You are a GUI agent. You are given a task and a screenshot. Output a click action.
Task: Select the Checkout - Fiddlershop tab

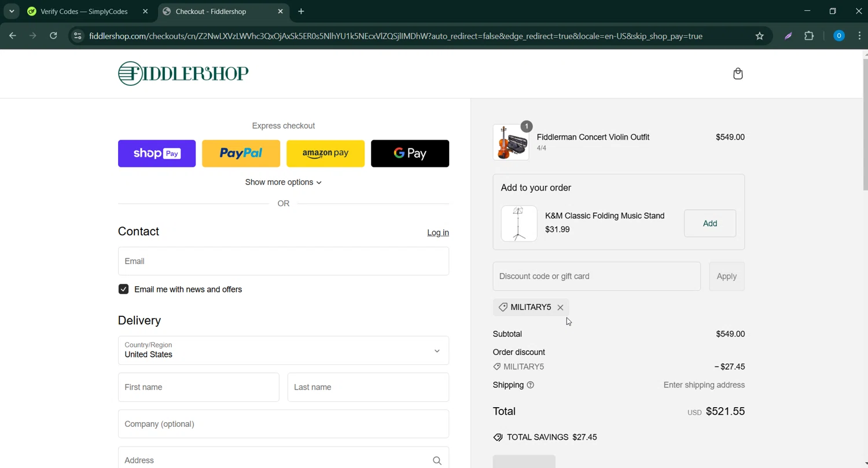(223, 12)
